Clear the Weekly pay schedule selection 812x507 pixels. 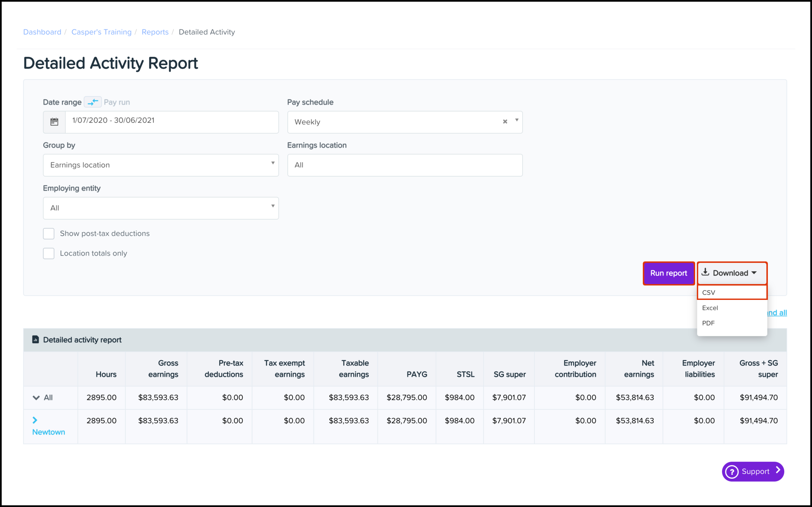505,122
